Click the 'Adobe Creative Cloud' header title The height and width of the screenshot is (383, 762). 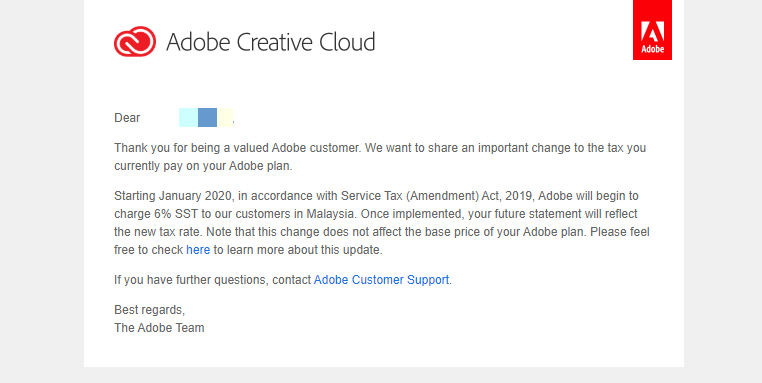tap(271, 42)
